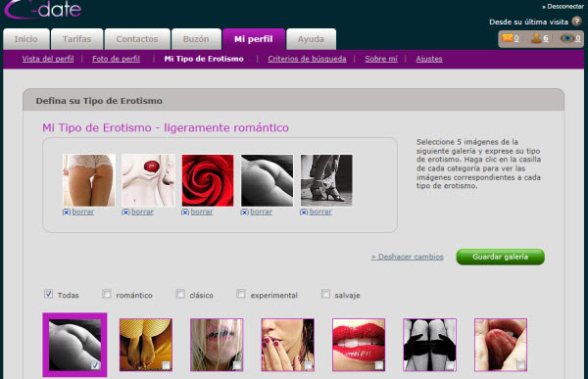Click the red lips gallery thumbnail
The image size is (588, 379).
(x=359, y=345)
